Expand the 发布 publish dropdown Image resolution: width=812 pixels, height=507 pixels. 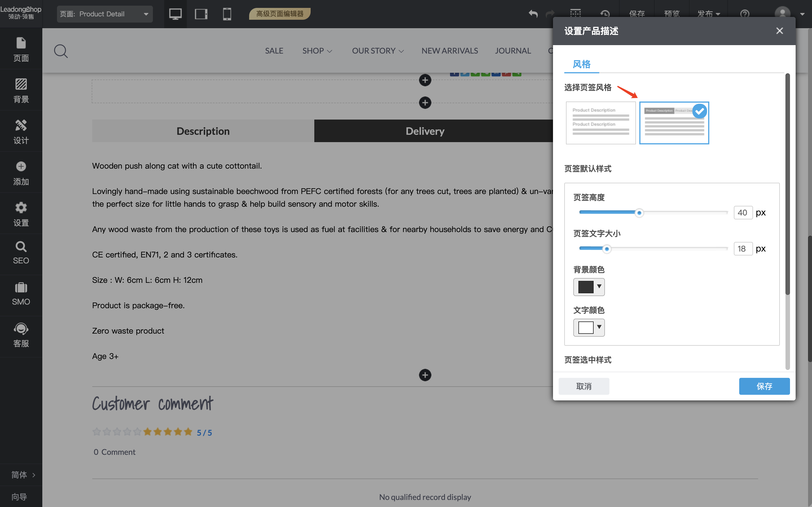pyautogui.click(x=708, y=14)
